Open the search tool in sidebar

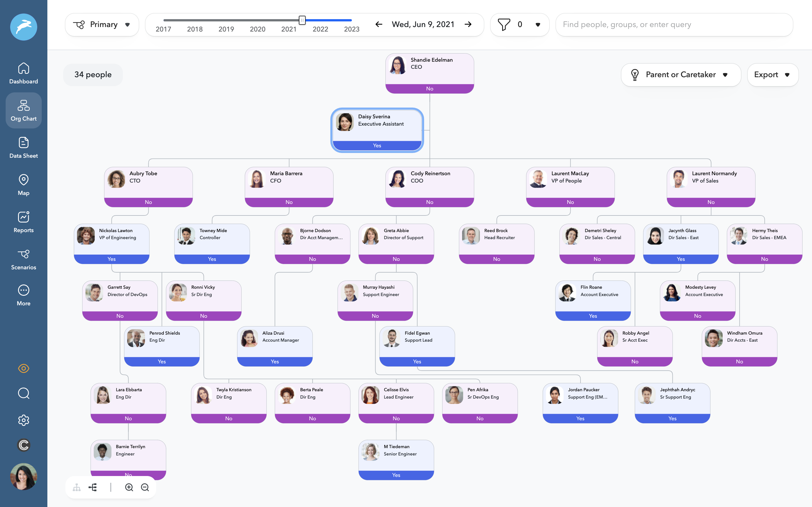pyautogui.click(x=23, y=393)
